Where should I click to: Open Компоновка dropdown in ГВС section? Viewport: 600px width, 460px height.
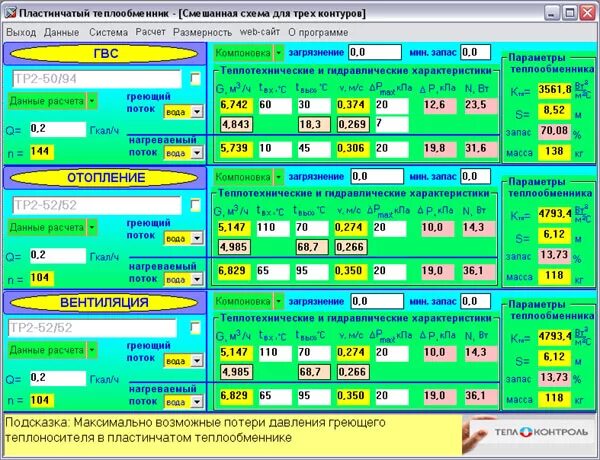click(x=279, y=53)
